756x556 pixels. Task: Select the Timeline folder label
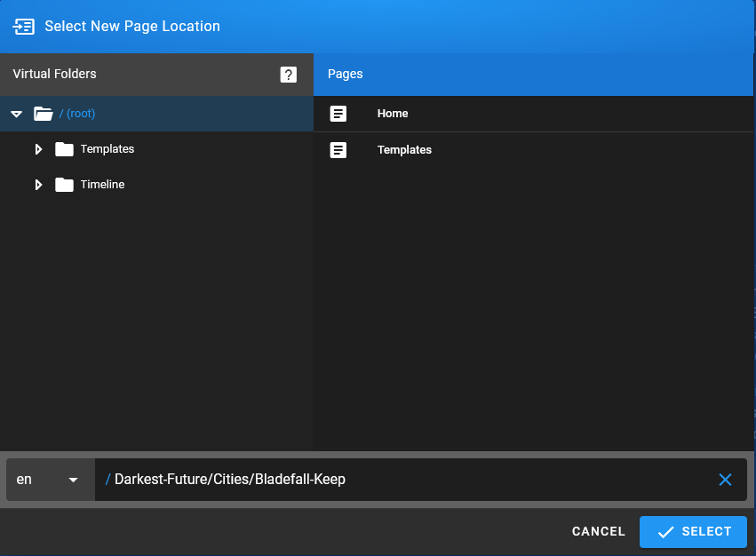102,185
